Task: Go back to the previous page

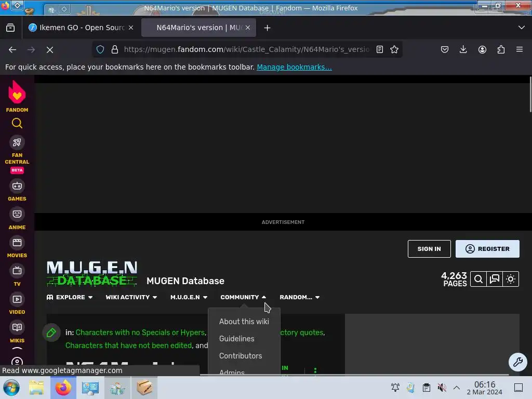Action: tap(12, 50)
